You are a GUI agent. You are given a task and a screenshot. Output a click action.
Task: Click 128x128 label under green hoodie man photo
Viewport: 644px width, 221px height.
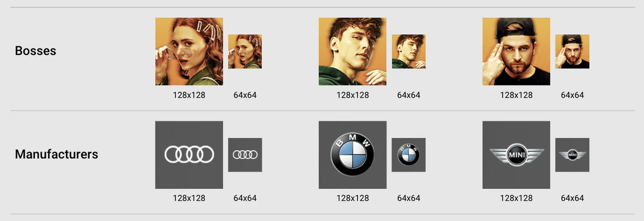click(352, 95)
